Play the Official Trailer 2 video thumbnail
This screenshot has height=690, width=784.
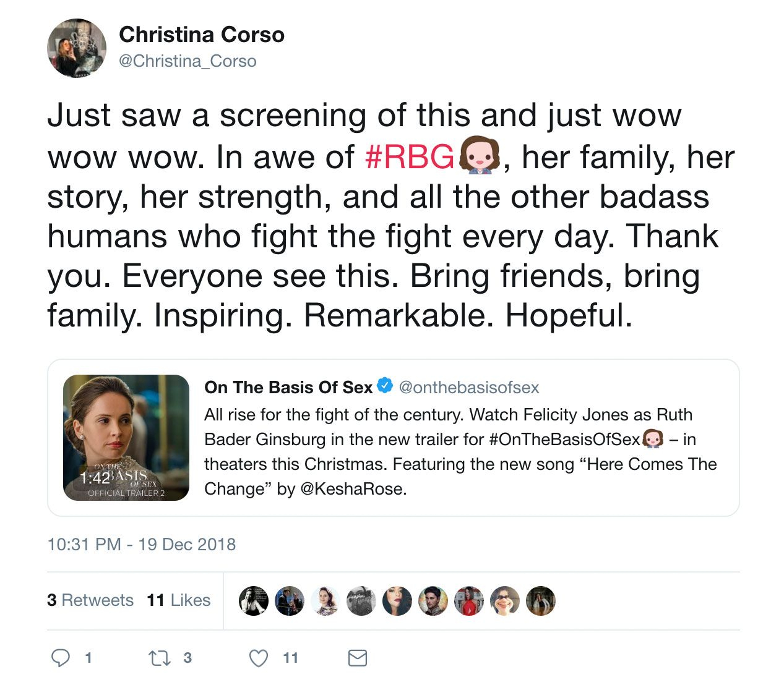[x=126, y=437]
